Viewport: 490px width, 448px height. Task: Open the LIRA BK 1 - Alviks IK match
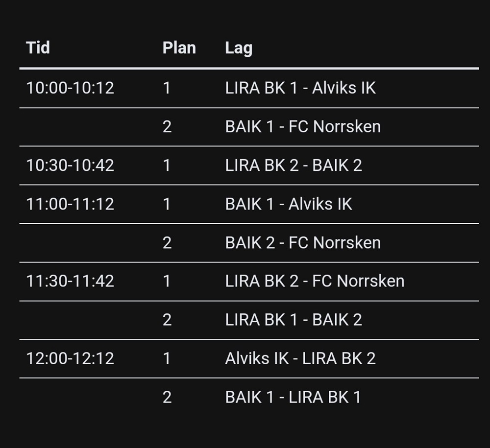pyautogui.click(x=300, y=88)
